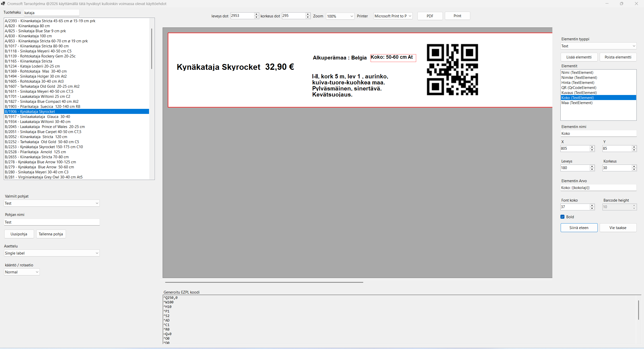Increase X position with up arrow
The width and height of the screenshot is (644, 349).
(x=592, y=147)
